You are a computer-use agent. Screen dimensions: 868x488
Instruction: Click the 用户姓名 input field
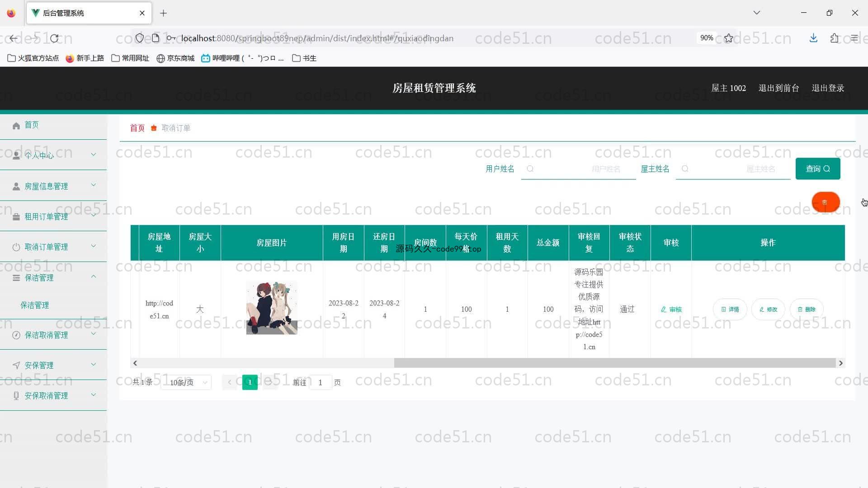[578, 169]
